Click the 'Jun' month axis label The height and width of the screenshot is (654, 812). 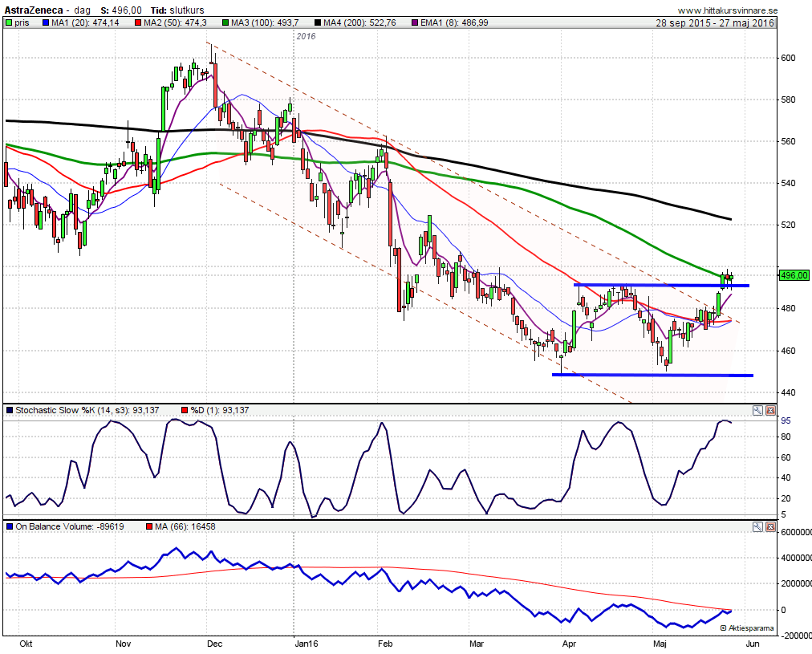(x=753, y=644)
